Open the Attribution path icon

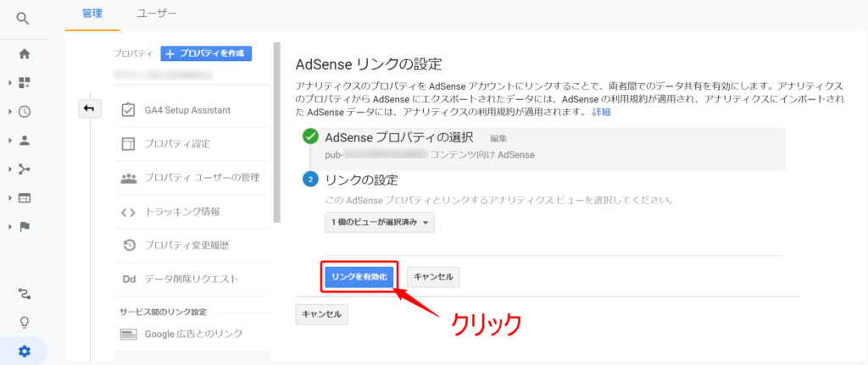(x=25, y=293)
